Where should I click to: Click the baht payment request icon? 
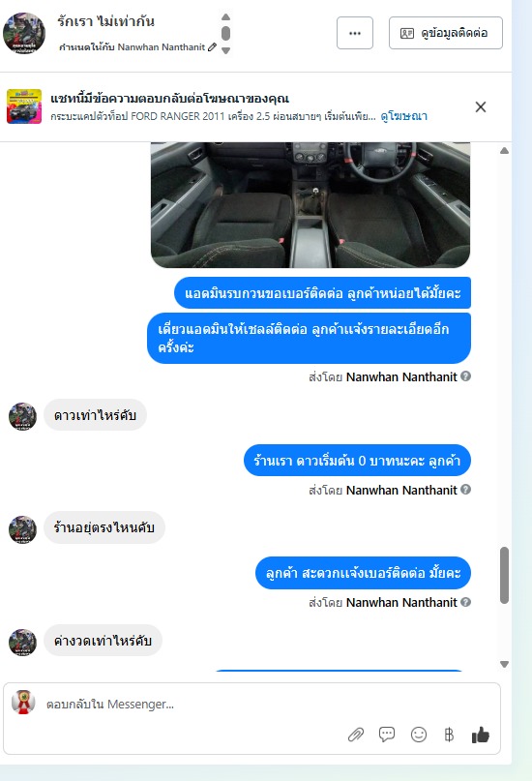[x=449, y=735]
